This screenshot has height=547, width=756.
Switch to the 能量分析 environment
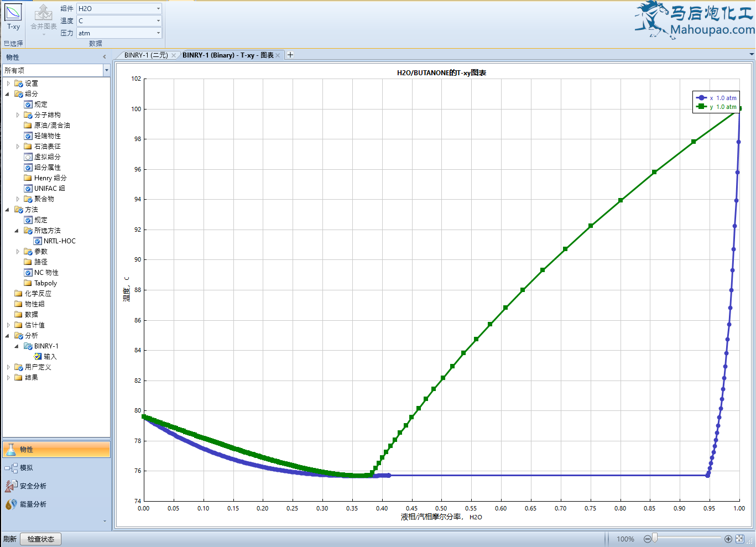point(56,504)
